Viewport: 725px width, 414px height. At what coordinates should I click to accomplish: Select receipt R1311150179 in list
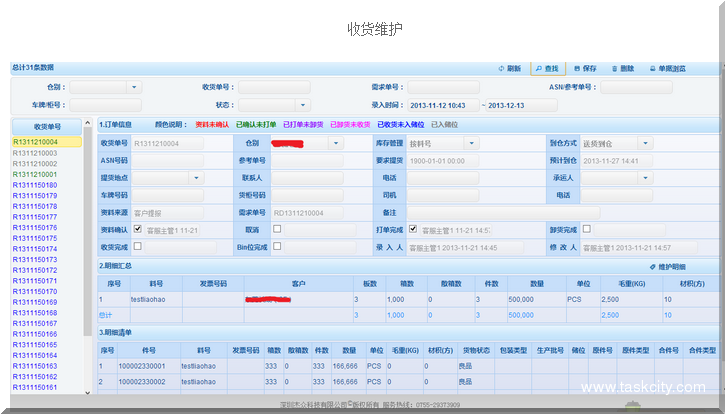pos(35,196)
